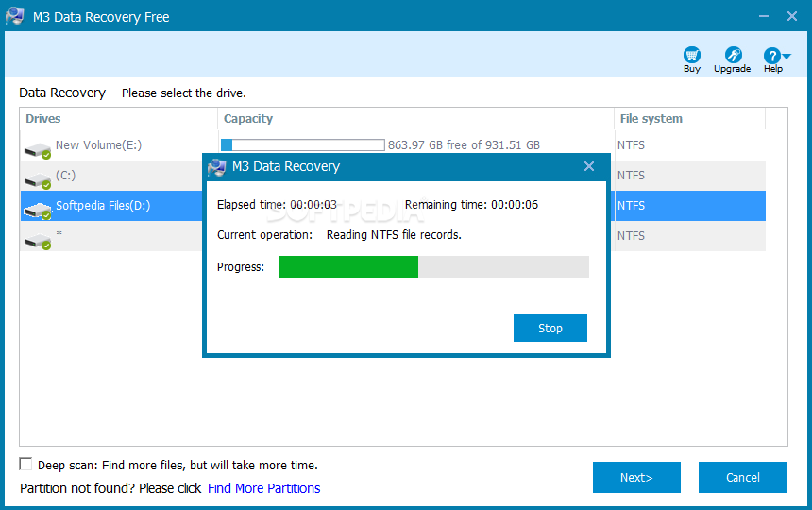Click the Drives column header
The height and width of the screenshot is (510, 812).
[119, 119]
